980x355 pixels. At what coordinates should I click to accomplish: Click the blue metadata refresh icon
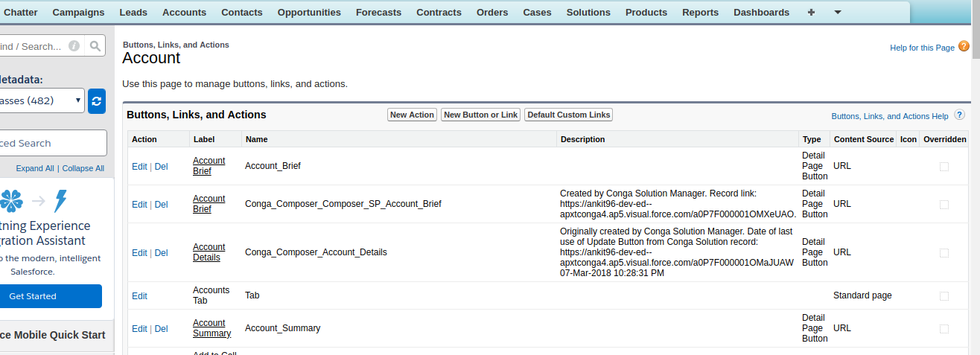pyautogui.click(x=97, y=101)
